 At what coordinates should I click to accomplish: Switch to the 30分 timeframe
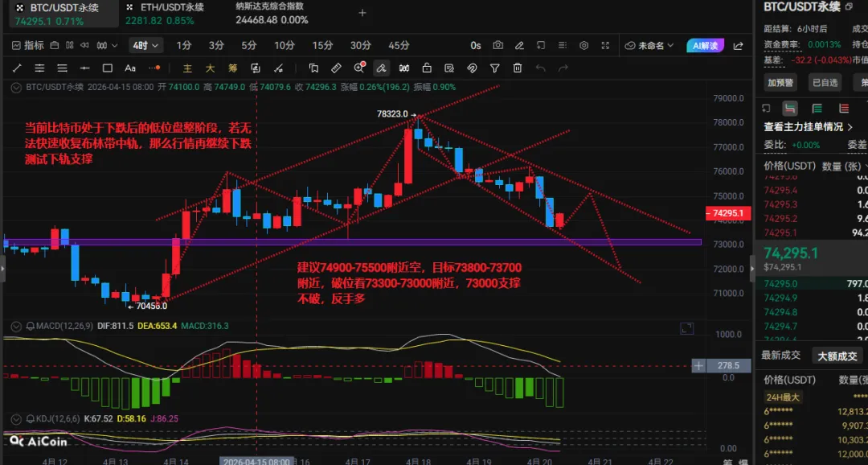point(360,45)
